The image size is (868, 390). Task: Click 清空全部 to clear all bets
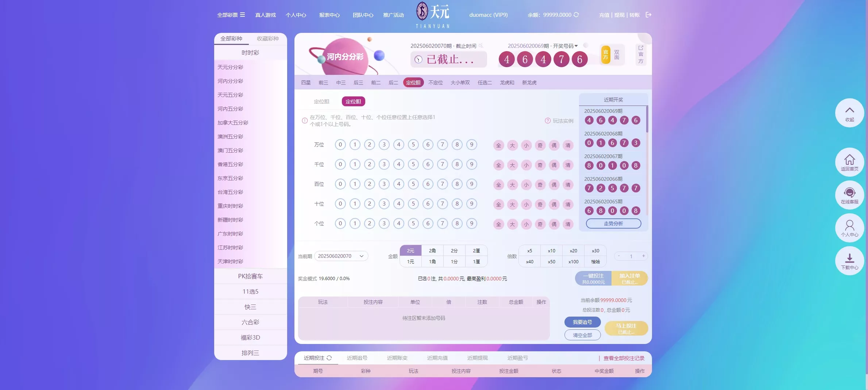pos(582,335)
